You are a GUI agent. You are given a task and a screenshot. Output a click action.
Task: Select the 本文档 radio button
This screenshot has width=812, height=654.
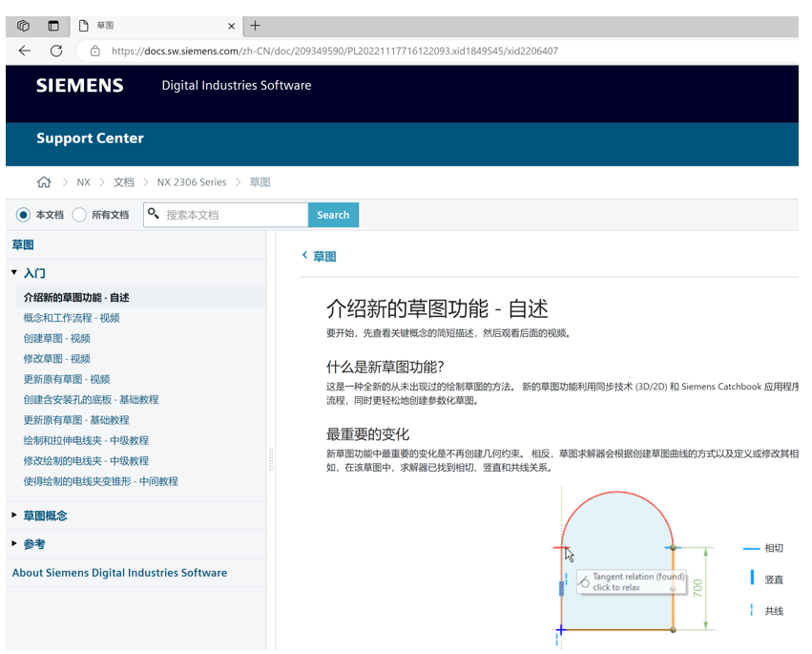point(23,215)
